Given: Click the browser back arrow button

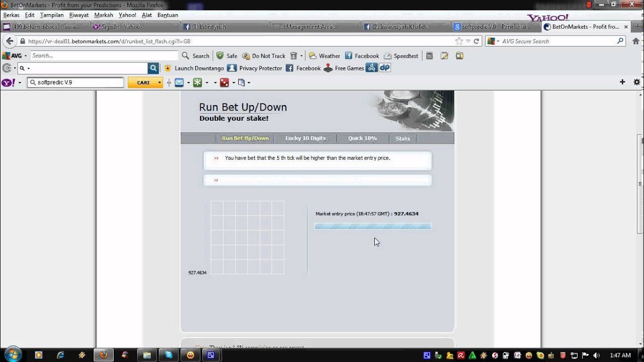Looking at the screenshot, I should [x=10, y=41].
